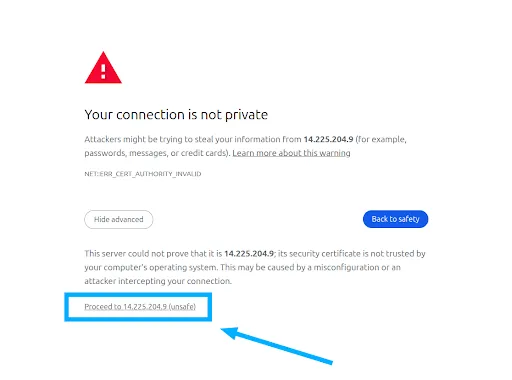Click NET::ERR_CERT_AUTHORITY_INVALID error code

[143, 174]
